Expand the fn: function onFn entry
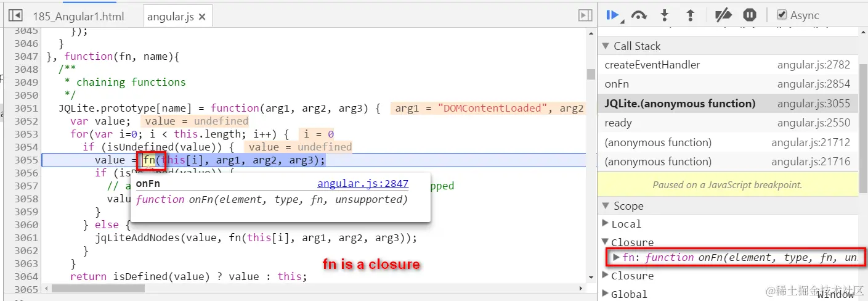The width and height of the screenshot is (868, 301). point(617,257)
